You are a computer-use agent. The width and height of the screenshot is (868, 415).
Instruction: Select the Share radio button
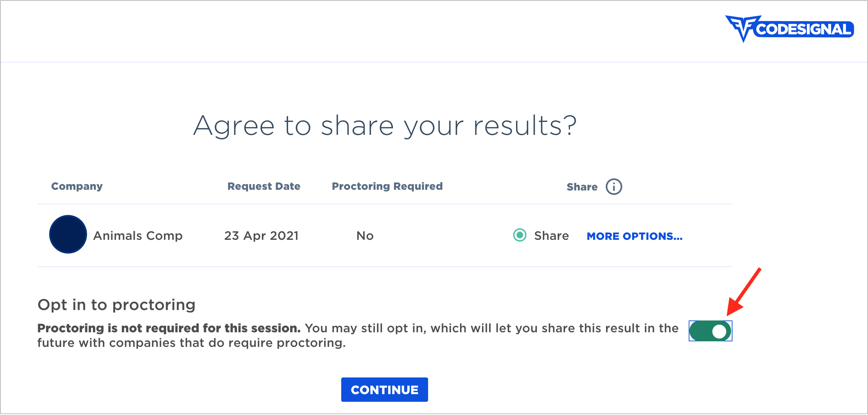(x=520, y=235)
